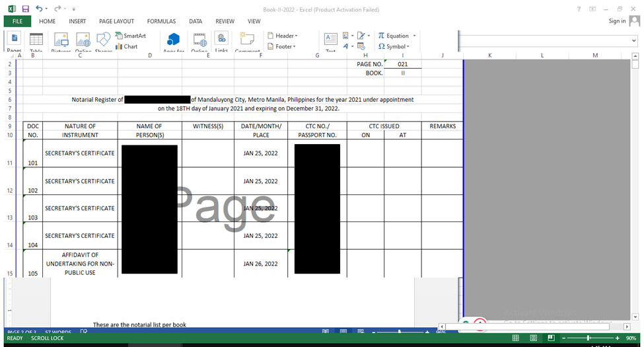Switch to the HOME tab
The image size is (644, 347).
click(48, 21)
